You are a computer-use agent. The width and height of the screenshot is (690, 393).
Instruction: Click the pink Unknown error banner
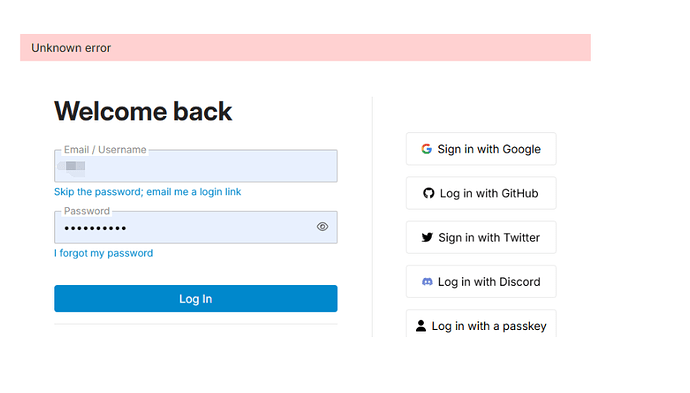(305, 48)
